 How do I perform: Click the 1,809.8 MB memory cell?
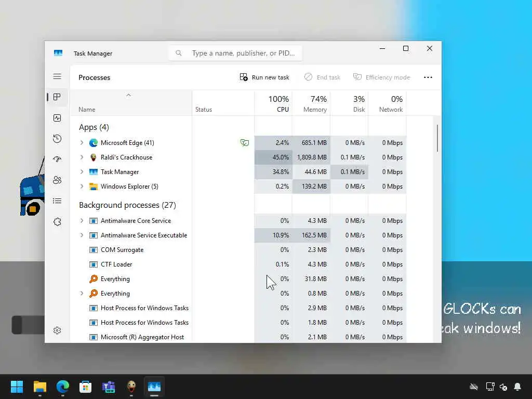(x=312, y=157)
